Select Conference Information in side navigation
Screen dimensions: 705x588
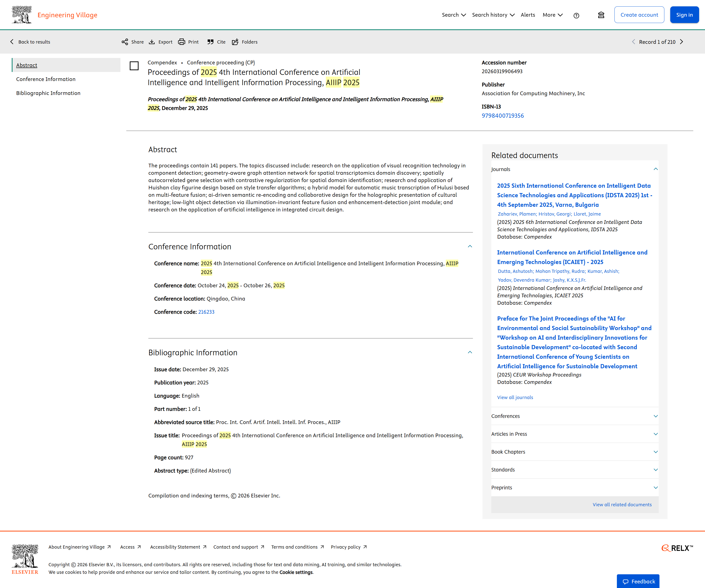tap(46, 79)
